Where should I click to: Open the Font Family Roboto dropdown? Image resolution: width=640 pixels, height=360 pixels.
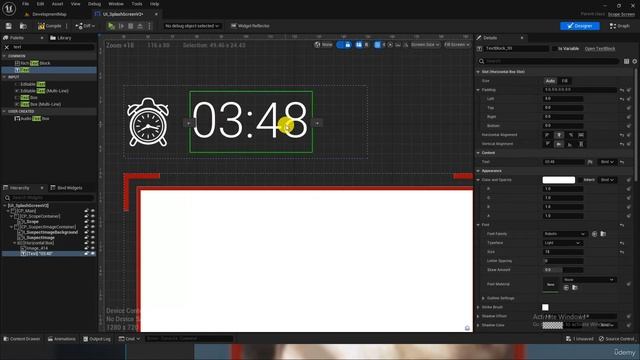(565, 234)
